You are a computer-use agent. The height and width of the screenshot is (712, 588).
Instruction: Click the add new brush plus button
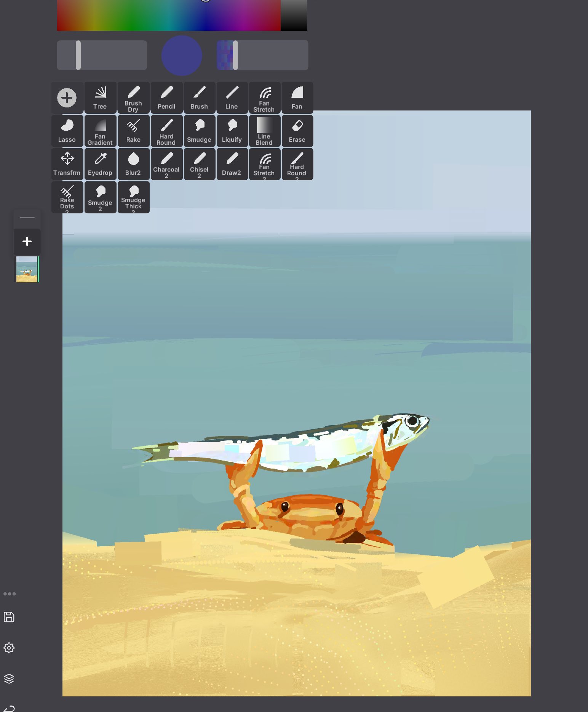67,98
